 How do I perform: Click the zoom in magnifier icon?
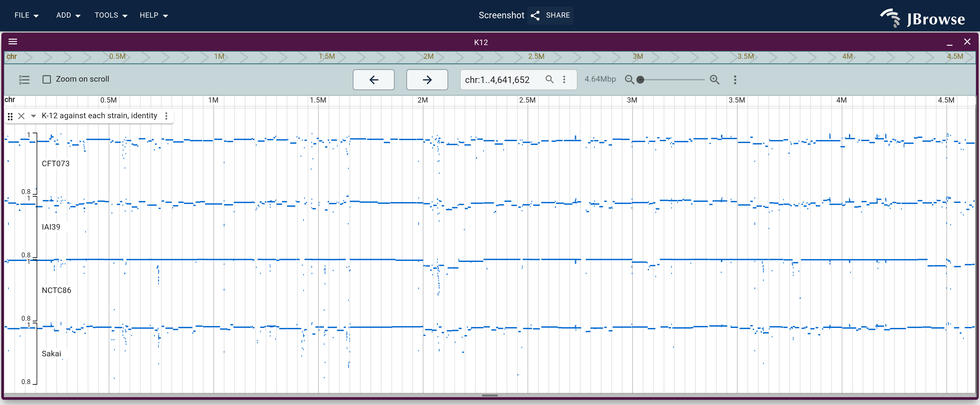714,79
